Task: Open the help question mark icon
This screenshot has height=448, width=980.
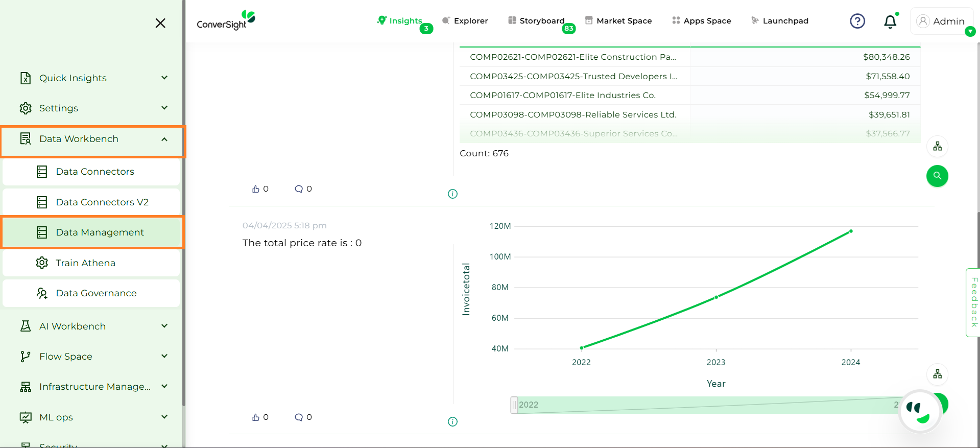Action: pos(857,21)
